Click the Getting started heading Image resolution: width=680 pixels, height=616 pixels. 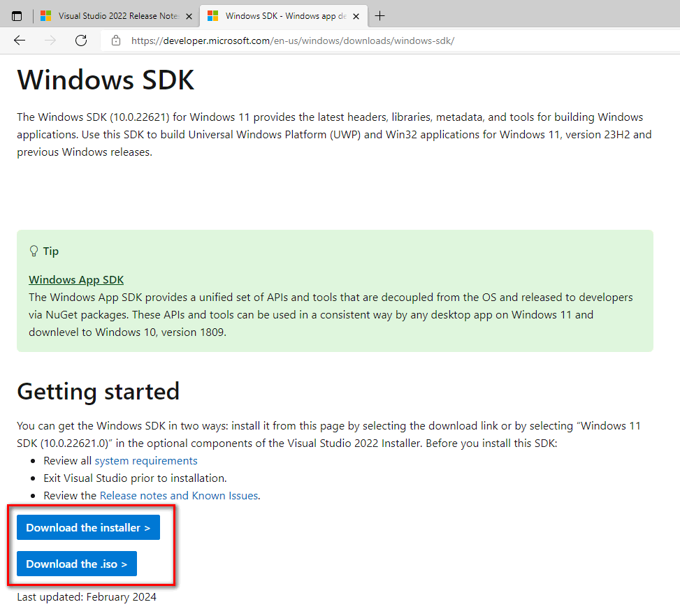(x=98, y=391)
